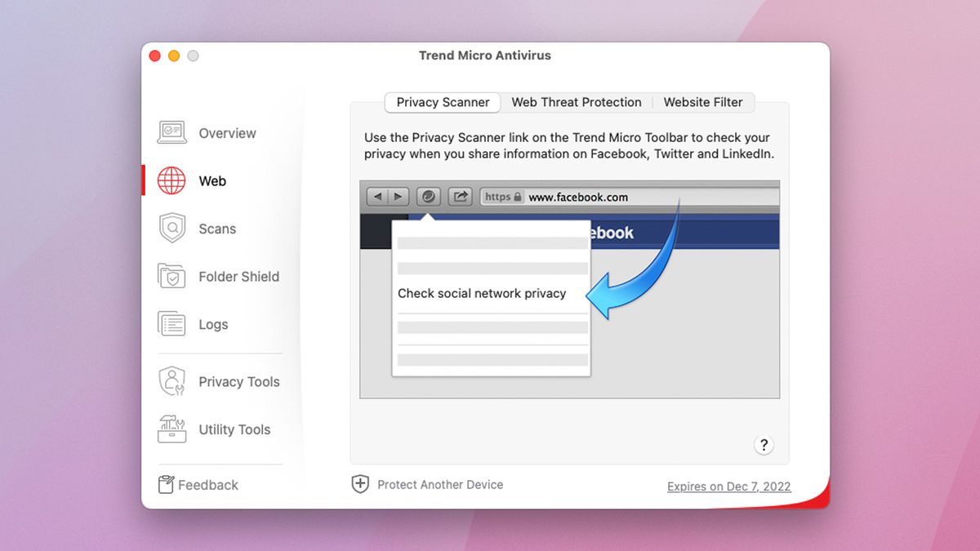Open the Overview laptop icon
The width and height of the screenshot is (980, 551).
point(171,132)
